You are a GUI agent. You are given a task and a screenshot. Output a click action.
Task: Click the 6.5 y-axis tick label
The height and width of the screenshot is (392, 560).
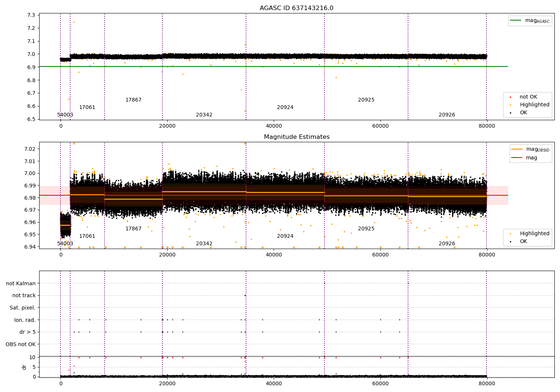tap(32, 119)
